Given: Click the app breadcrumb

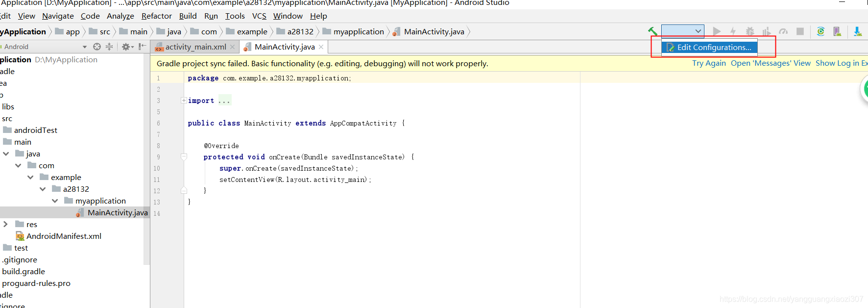Looking at the screenshot, I should click(x=68, y=32).
